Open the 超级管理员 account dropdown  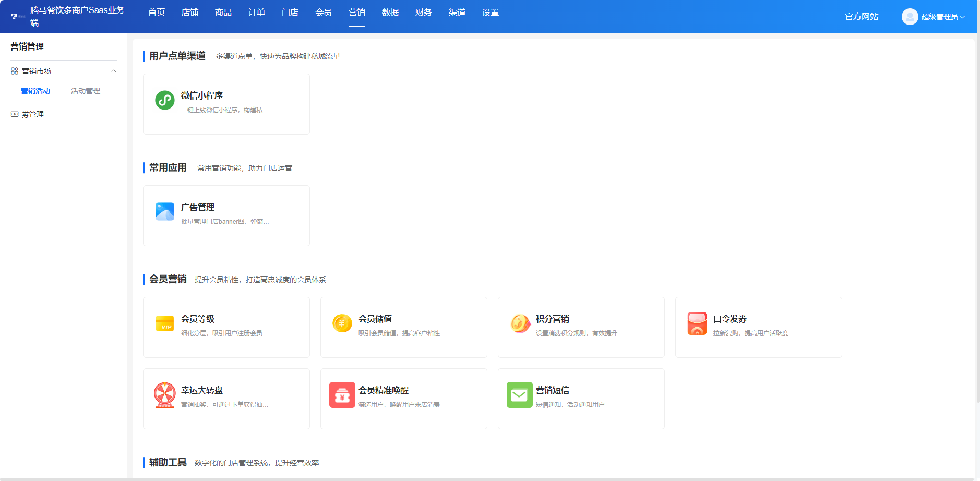(x=936, y=16)
